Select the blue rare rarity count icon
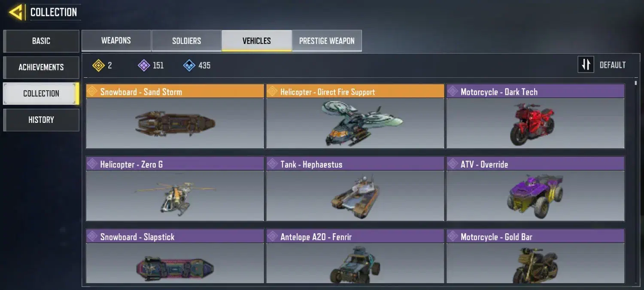This screenshot has height=290, width=644. (189, 65)
